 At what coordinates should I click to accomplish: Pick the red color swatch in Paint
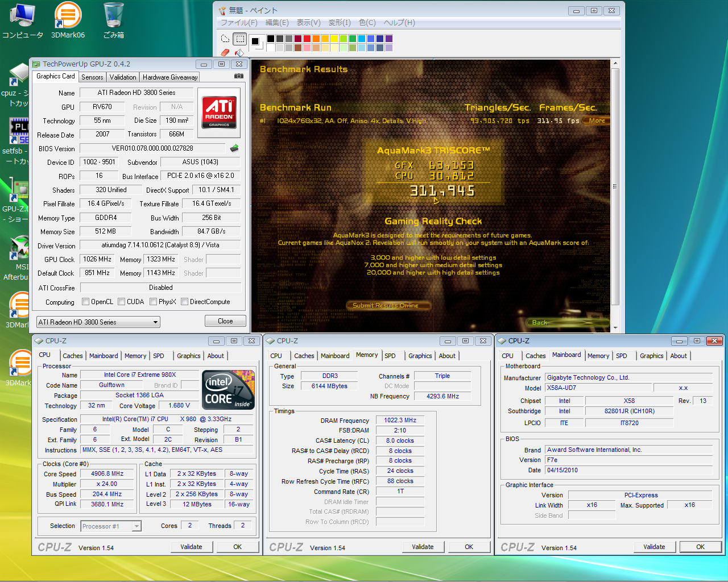click(x=307, y=39)
